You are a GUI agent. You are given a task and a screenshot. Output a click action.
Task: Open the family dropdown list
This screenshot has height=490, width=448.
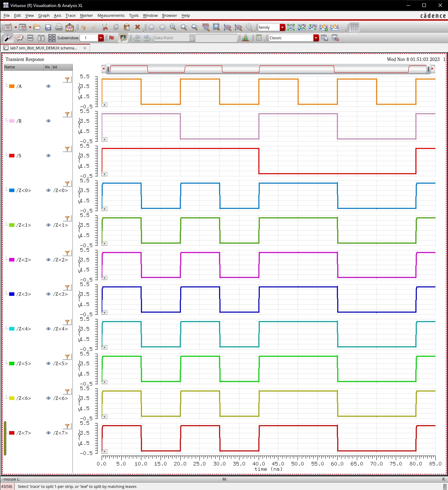click(282, 27)
